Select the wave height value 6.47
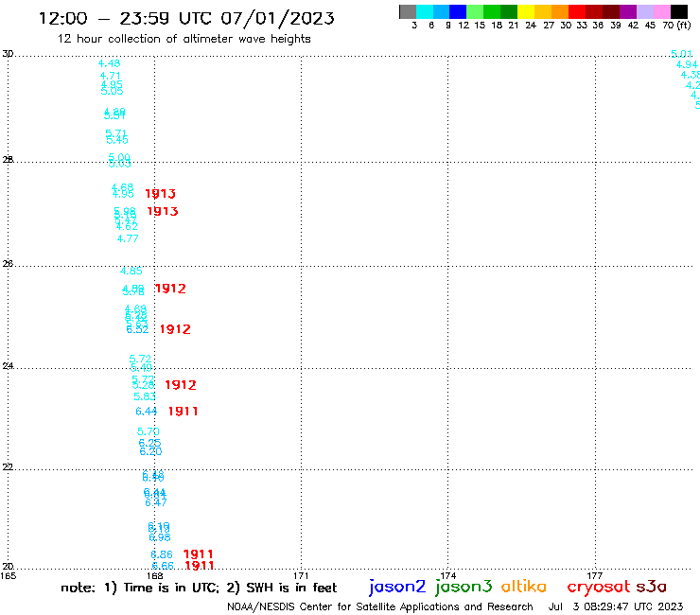The width and height of the screenshot is (700, 615). 156,503
